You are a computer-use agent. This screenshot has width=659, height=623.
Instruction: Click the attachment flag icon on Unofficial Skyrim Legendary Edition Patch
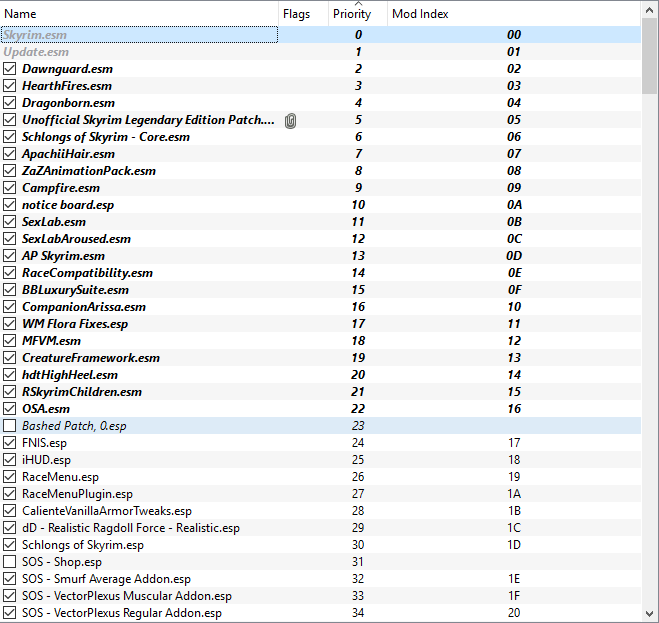click(290, 121)
